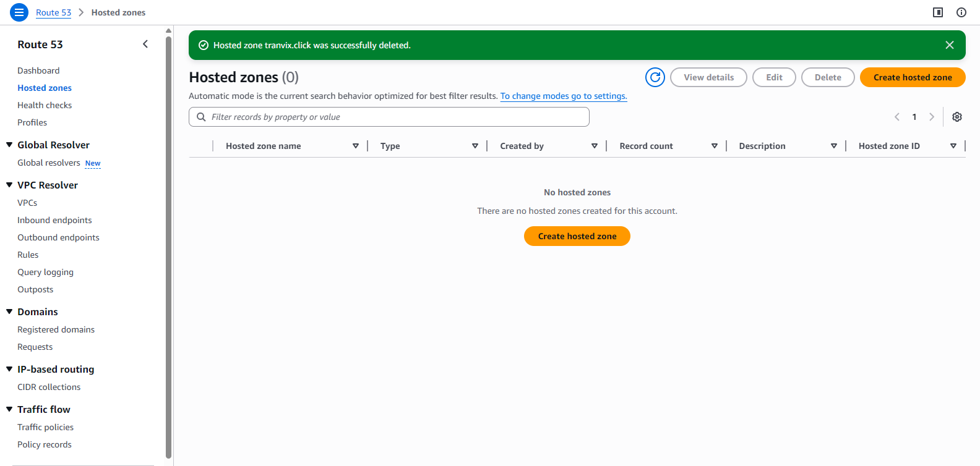980x466 pixels.
Task: Click the 'No hosted zones' message
Action: click(x=577, y=192)
